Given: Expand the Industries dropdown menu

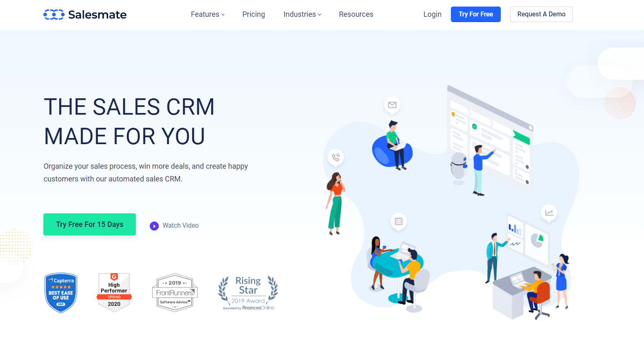Looking at the screenshot, I should point(302,14).
